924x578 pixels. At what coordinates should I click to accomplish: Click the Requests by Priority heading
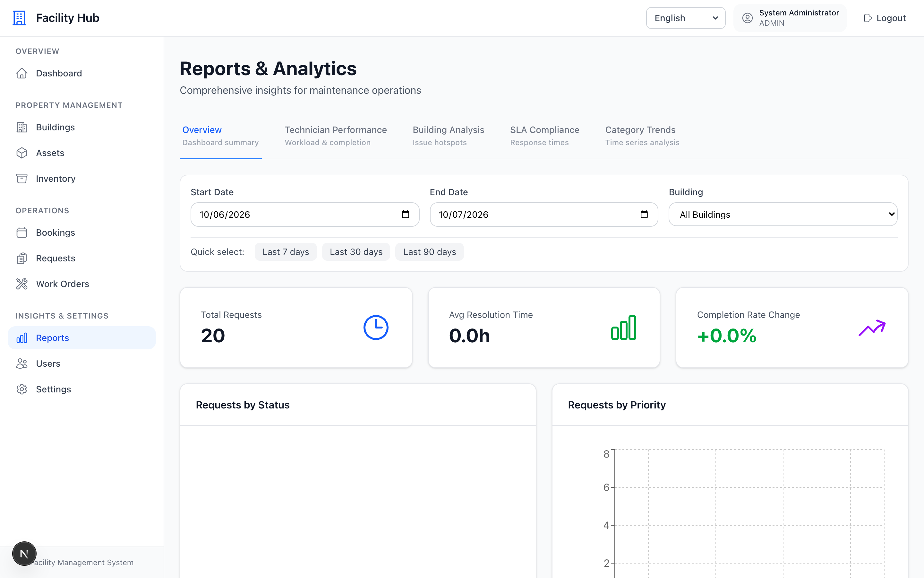click(617, 405)
